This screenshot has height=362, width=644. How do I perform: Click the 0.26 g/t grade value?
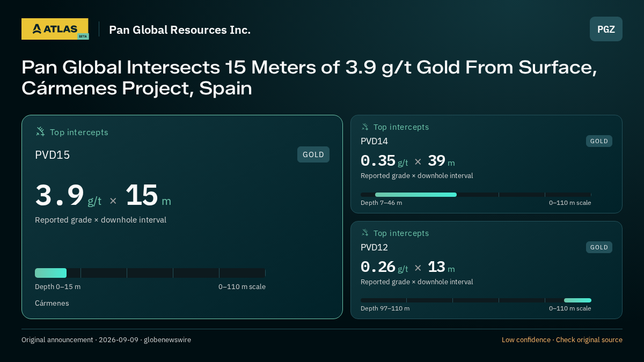click(384, 267)
